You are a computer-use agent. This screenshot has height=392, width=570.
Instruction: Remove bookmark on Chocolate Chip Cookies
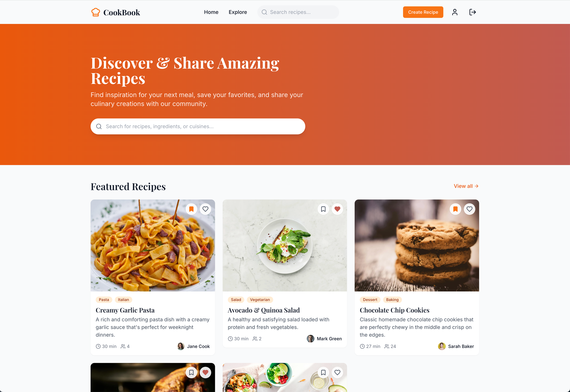pyautogui.click(x=455, y=209)
